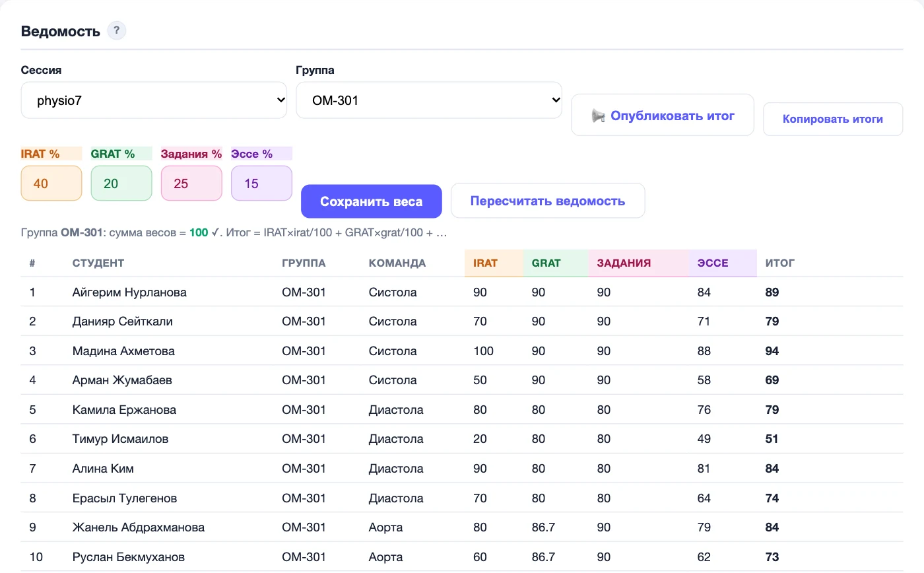Click Мадина Ахметова's final score 94
924x573 pixels.
click(772, 351)
